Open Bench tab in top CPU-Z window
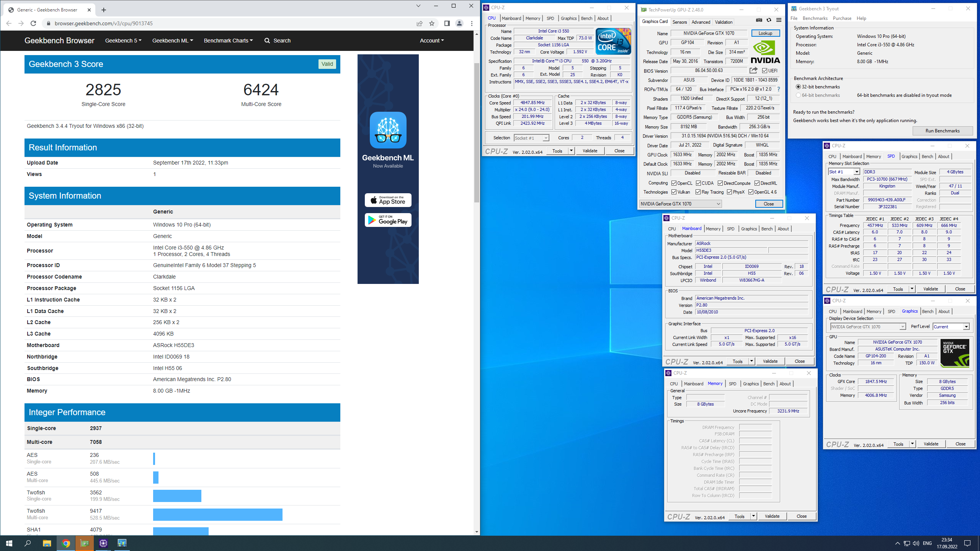The height and width of the screenshot is (551, 980). 586,18
